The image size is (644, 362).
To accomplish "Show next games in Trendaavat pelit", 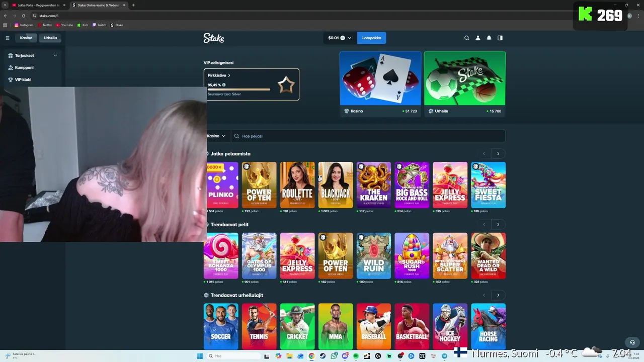I will 498,224.
